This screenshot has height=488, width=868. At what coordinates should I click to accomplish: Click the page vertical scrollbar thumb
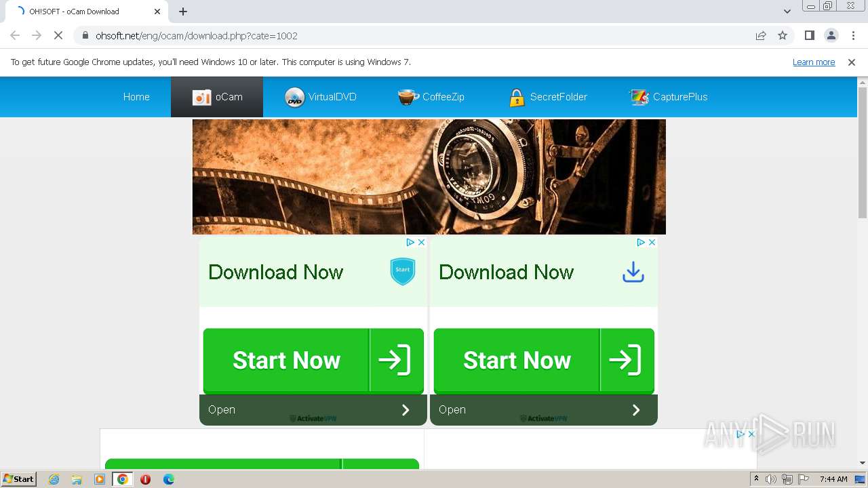[863, 152]
